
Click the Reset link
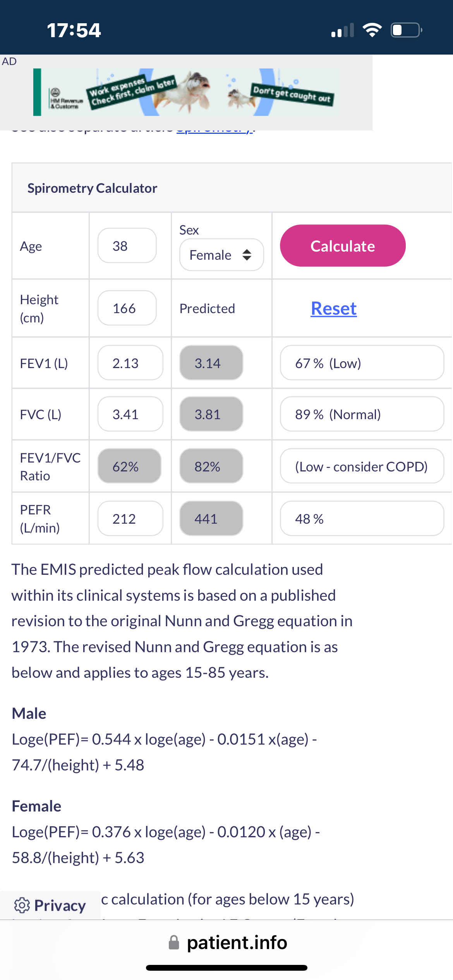point(333,308)
